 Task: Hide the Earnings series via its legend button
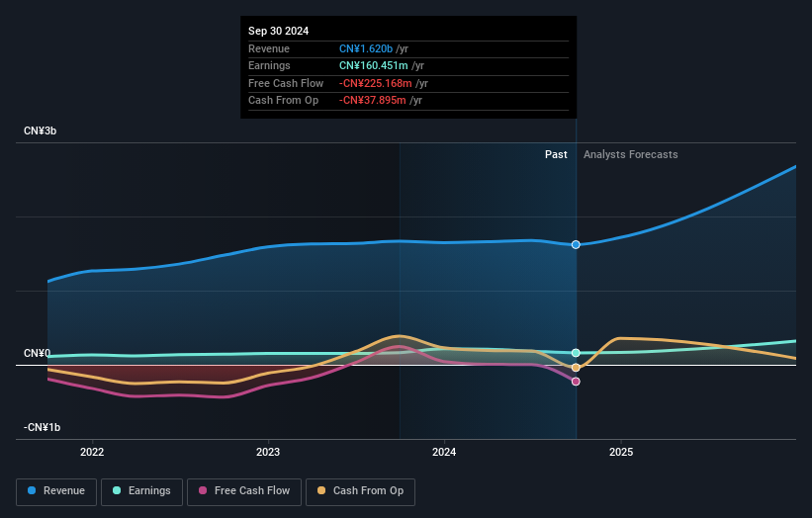tap(140, 490)
